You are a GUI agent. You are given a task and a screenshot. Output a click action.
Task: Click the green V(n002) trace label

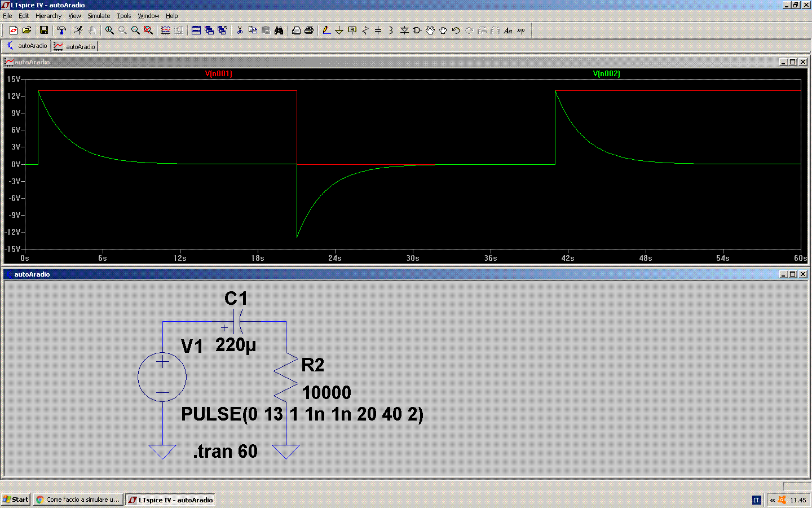(606, 74)
